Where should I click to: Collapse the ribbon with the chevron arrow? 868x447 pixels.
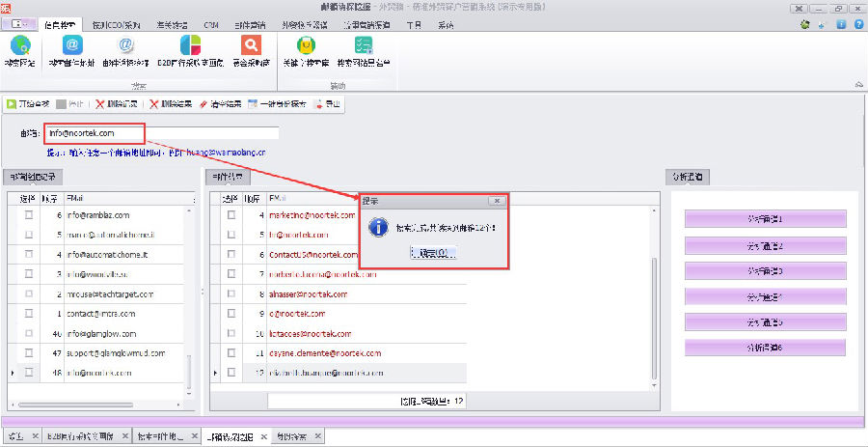pyautogui.click(x=857, y=85)
